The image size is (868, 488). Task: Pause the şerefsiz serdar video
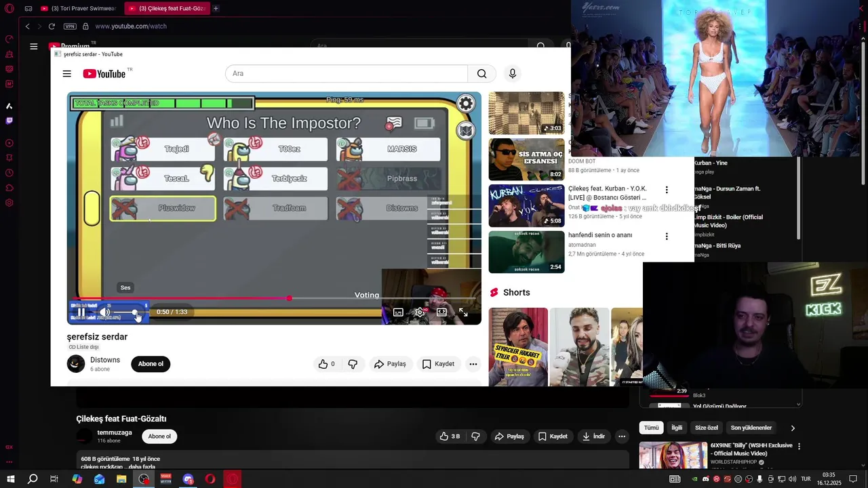[81, 312]
